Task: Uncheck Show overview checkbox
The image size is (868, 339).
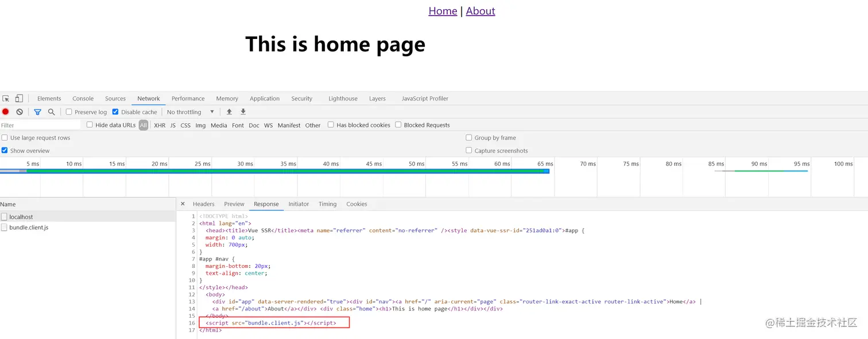Action: point(5,150)
